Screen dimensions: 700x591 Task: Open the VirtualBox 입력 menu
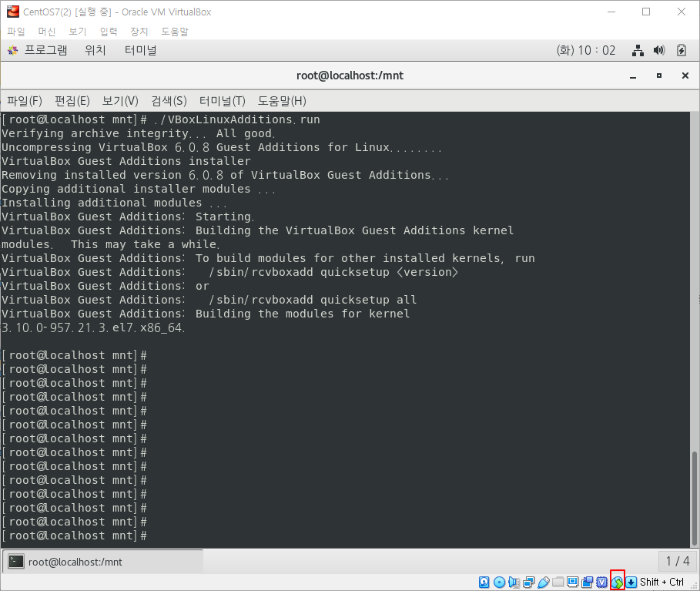pos(109,32)
